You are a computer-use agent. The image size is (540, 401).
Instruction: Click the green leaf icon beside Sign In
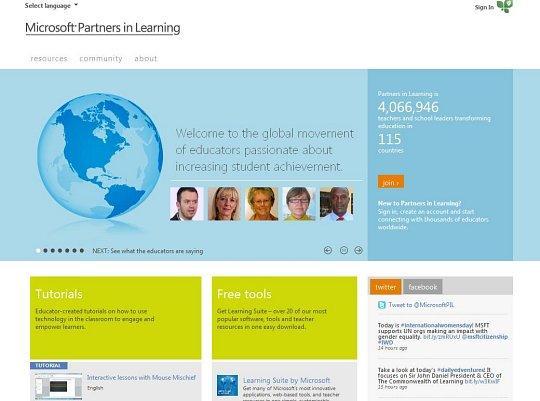[x=505, y=6]
